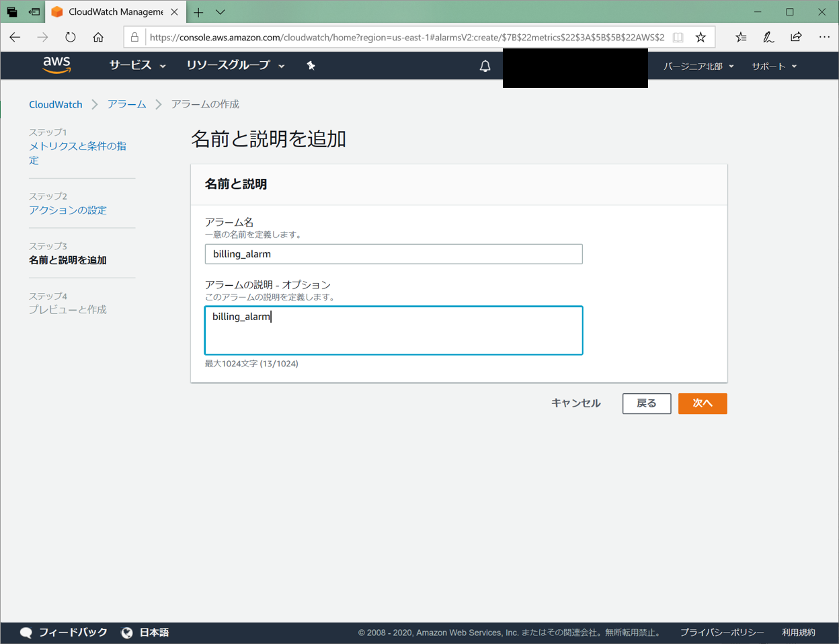
Task: Click set these tabs aside icon
Action: click(x=34, y=12)
